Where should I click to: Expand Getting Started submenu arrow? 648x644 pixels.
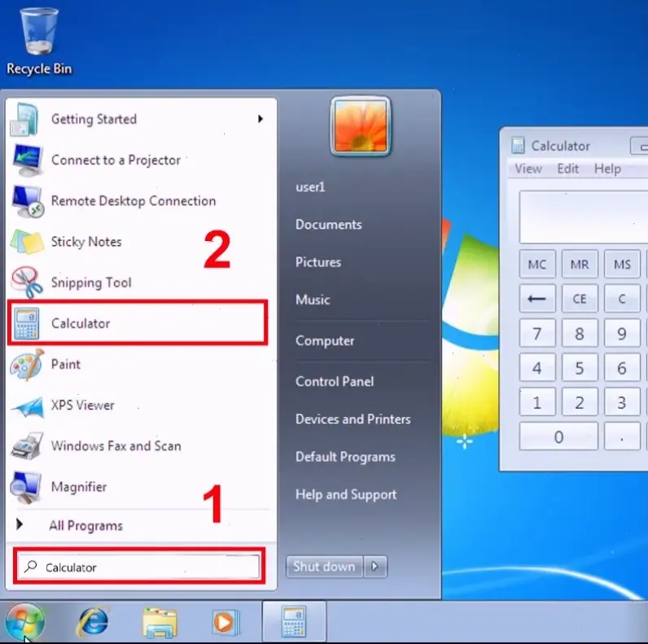coord(261,119)
